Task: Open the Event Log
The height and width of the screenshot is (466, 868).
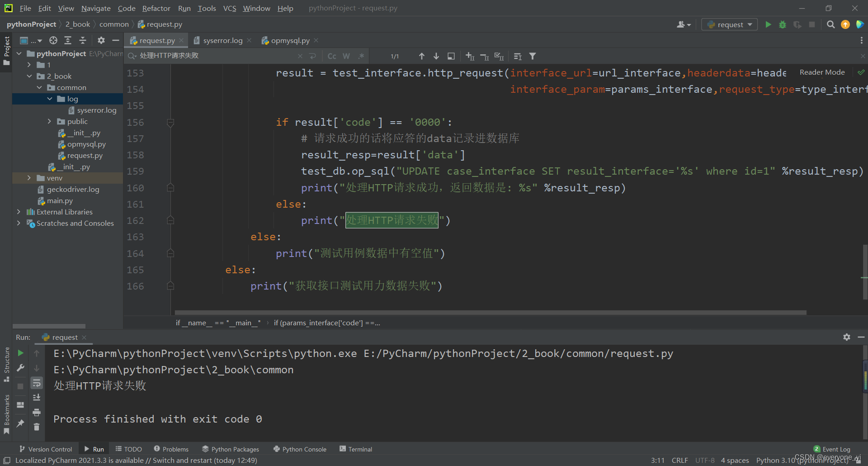Action: point(832,449)
